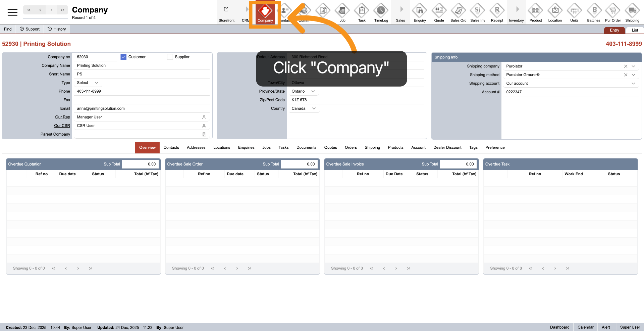
Task: Switch to the Contacts tab
Action: pyautogui.click(x=171, y=147)
